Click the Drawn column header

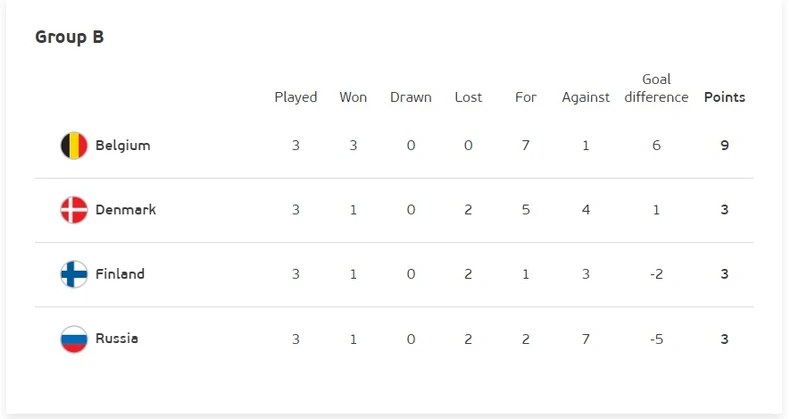(x=411, y=97)
